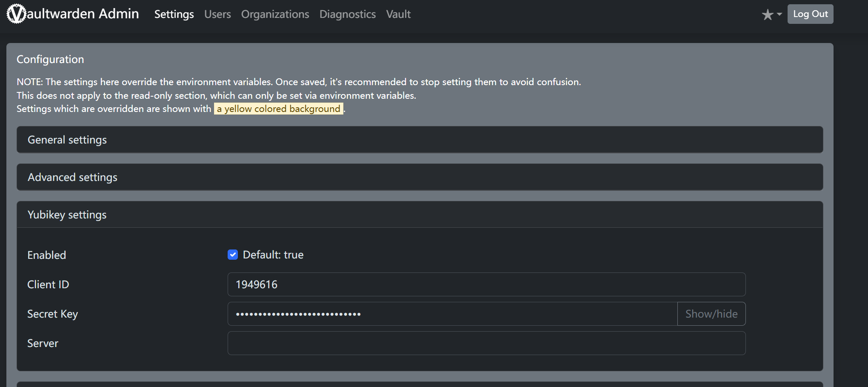Click the Configuration heading

click(x=50, y=59)
